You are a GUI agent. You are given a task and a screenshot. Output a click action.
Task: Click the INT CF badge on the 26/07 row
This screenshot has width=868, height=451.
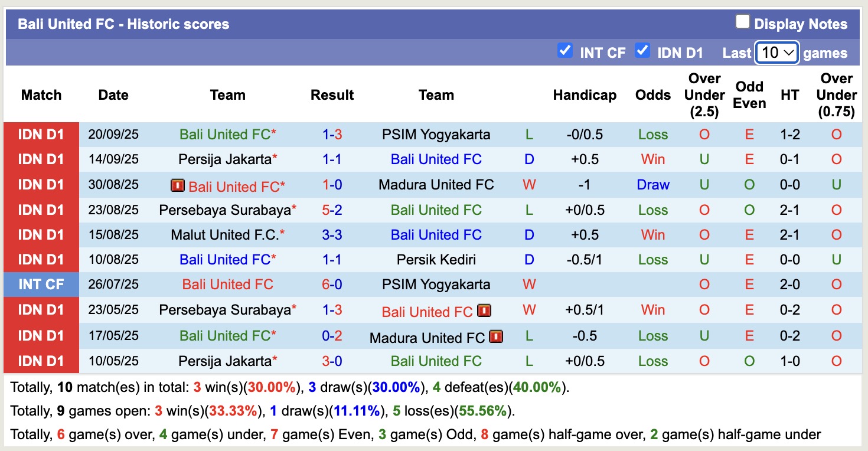41,285
